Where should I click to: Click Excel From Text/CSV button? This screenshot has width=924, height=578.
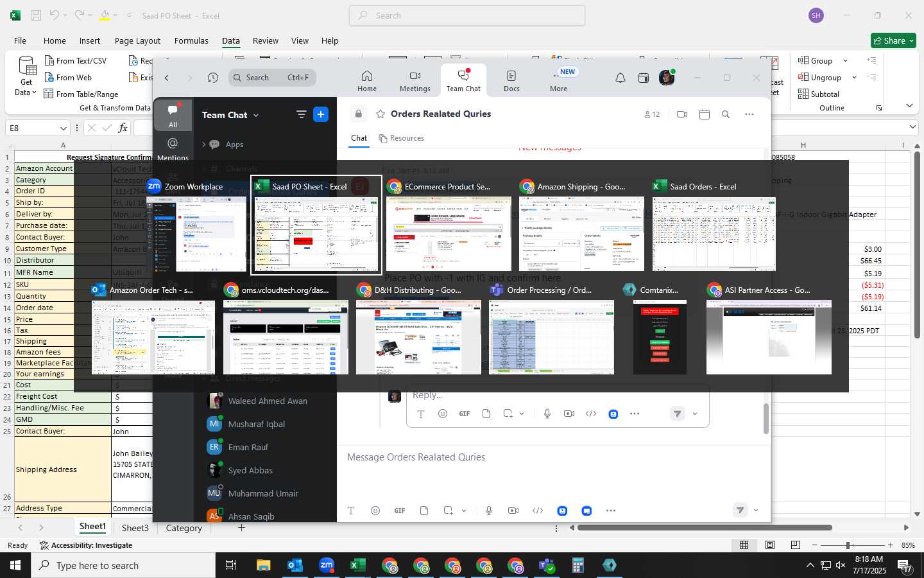(75, 60)
